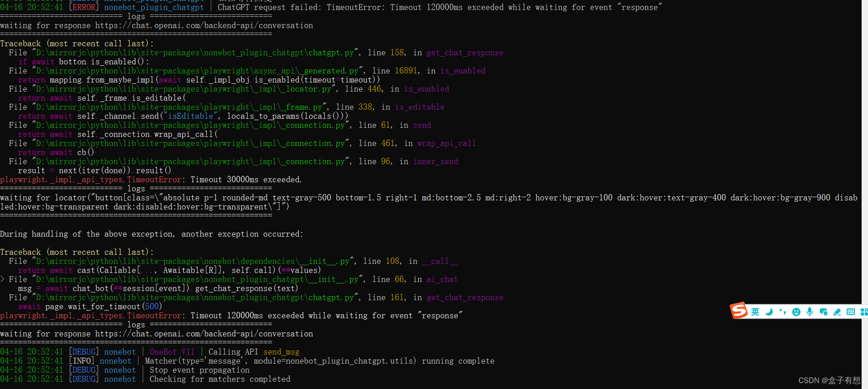The height and width of the screenshot is (389, 868).
Task: Click the [ERROR] log level tag
Action: 83,7
